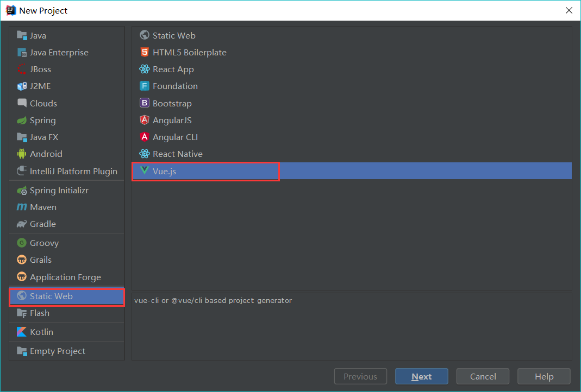This screenshot has height=392, width=581.
Task: Select the AngularJS shield icon
Action: (x=145, y=120)
